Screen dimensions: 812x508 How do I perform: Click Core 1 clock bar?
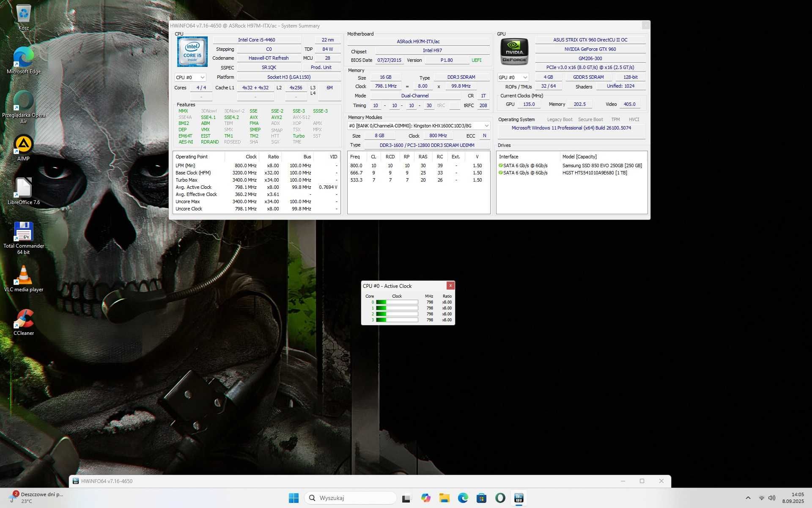click(397, 308)
